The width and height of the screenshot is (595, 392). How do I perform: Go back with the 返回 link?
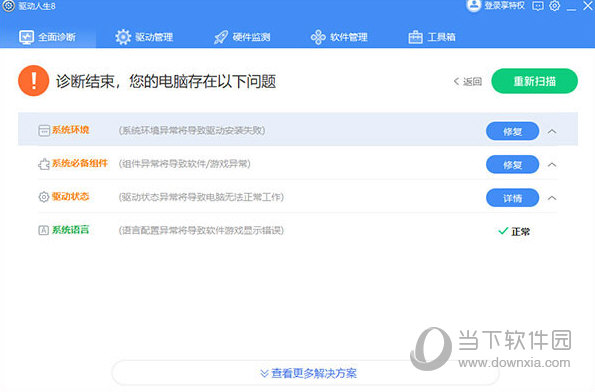click(468, 81)
